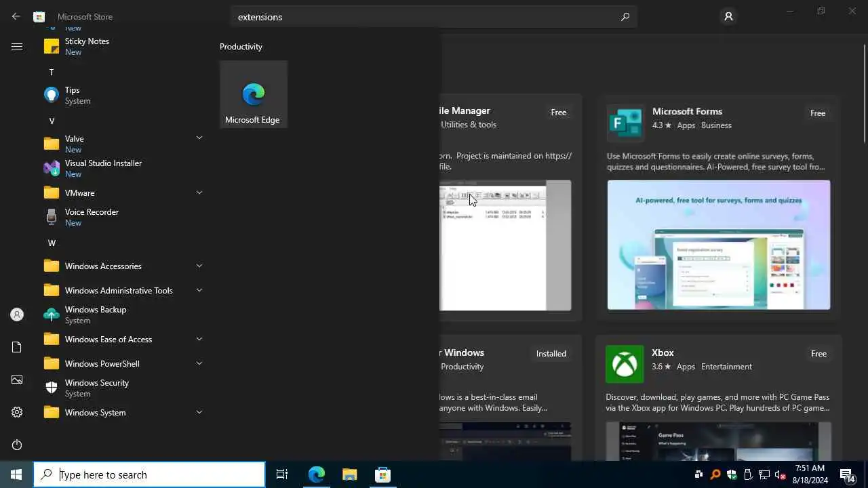
Task: Click the Store page vertical scrollbar
Action: 865,93
